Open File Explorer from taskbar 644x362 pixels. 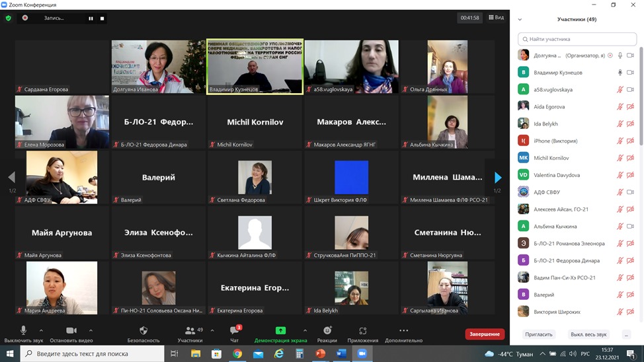[196, 353]
